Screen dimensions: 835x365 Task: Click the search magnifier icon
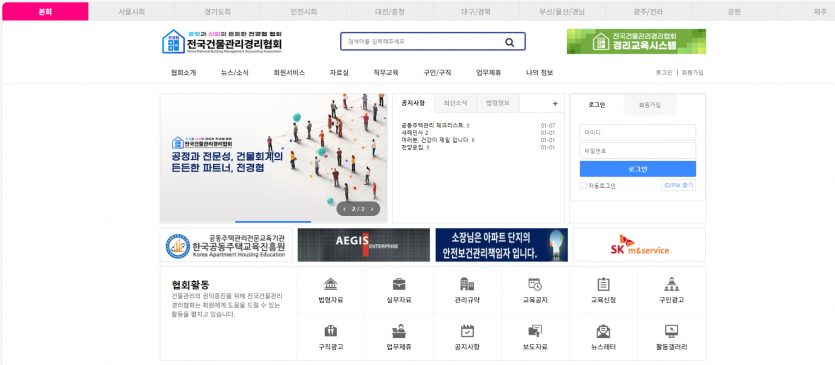click(x=510, y=43)
